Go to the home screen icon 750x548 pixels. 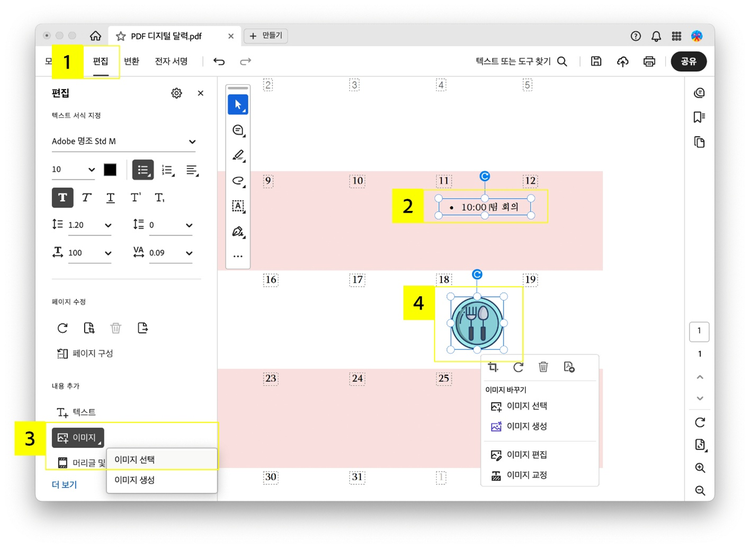coord(95,36)
